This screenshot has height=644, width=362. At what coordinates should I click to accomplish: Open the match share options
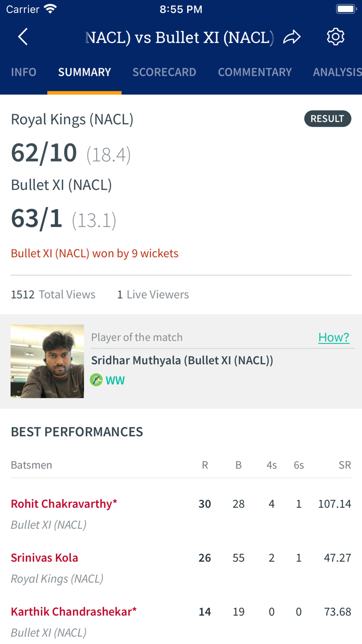tap(292, 37)
